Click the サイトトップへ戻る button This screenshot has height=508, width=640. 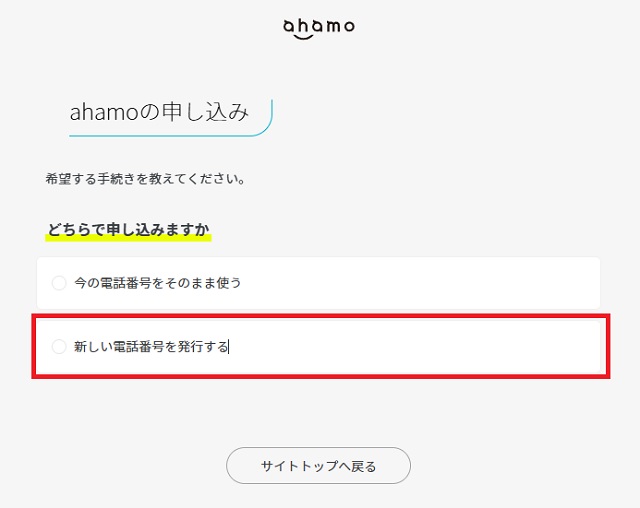[318, 466]
